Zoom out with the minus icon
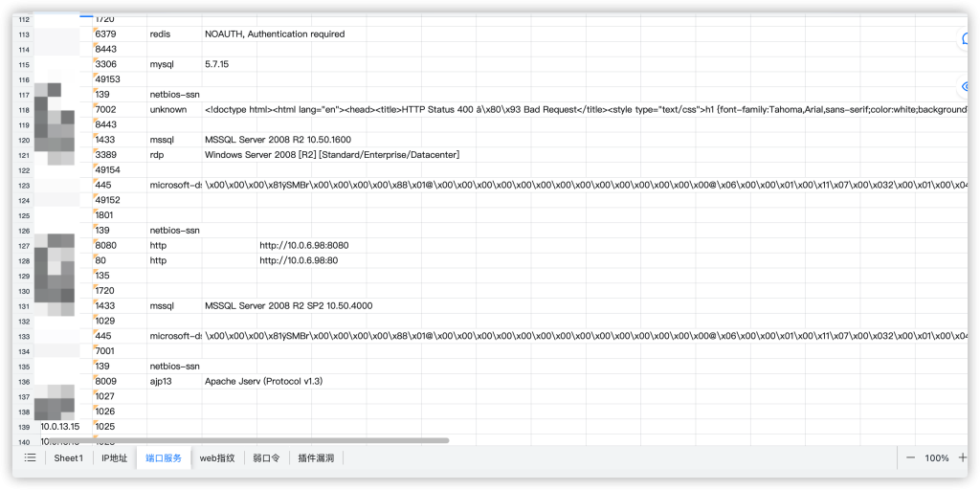Screen dimensions: 980x490 point(910,457)
